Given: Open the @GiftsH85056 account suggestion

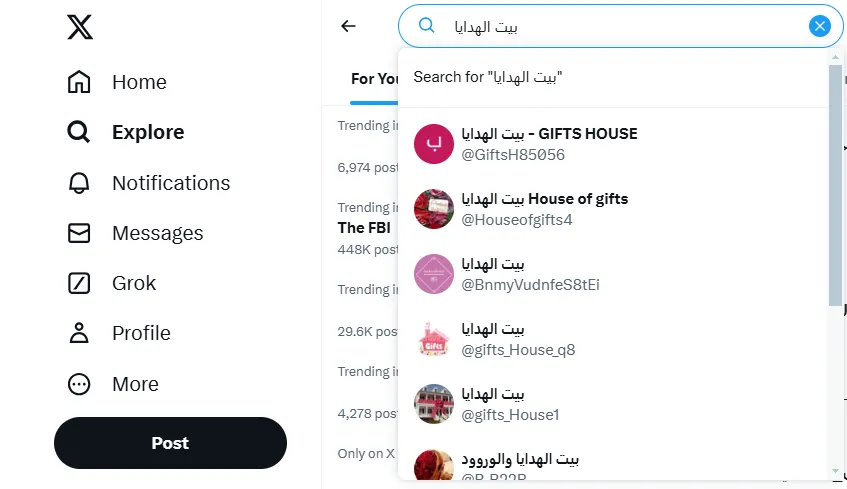Looking at the screenshot, I should [x=612, y=144].
